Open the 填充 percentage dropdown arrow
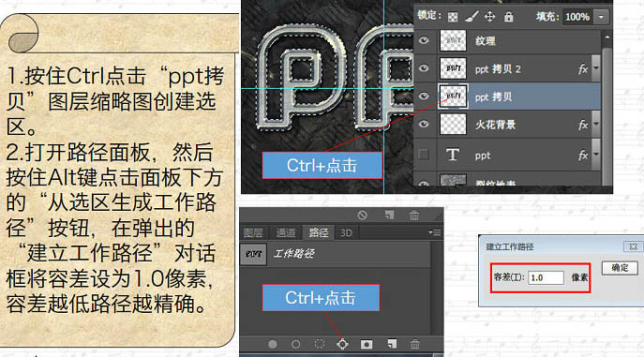The width and height of the screenshot is (644, 357). pos(601,17)
